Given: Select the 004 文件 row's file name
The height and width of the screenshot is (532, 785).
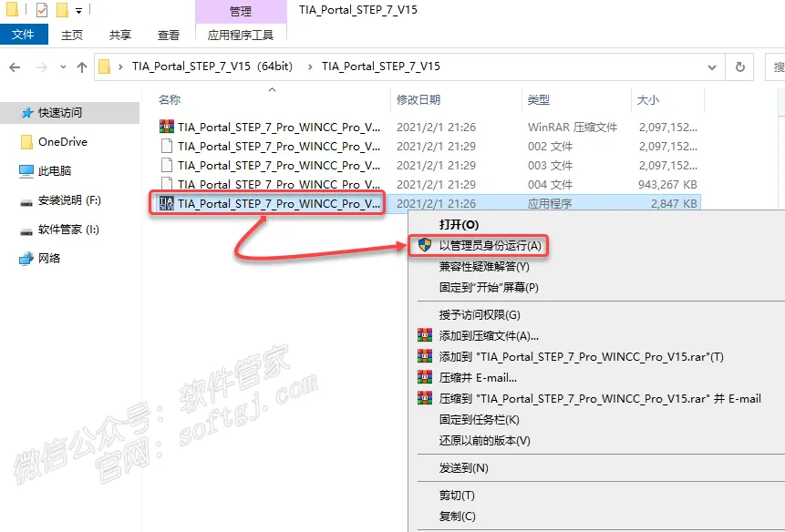Looking at the screenshot, I should tap(279, 184).
